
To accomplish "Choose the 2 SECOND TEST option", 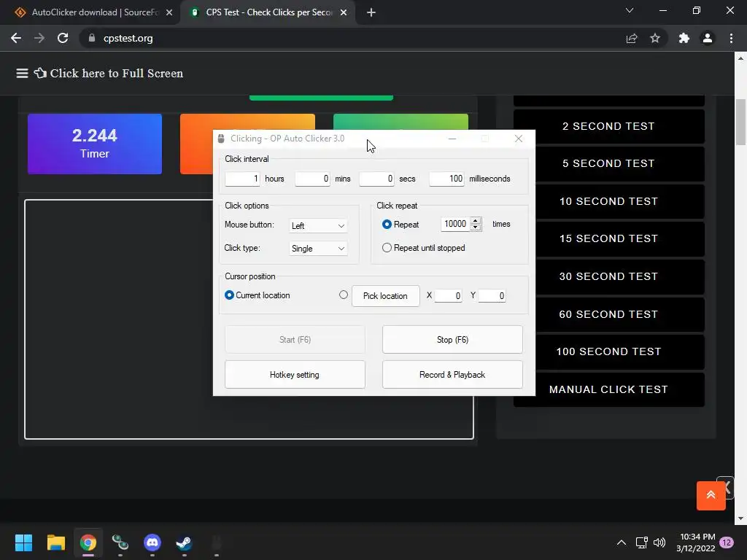I will click(x=608, y=126).
